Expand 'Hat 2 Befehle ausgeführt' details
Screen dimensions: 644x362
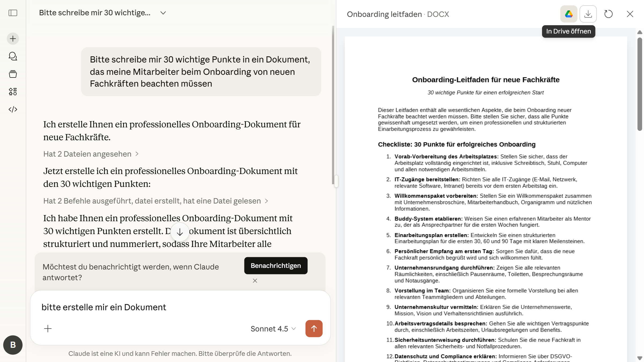point(156,201)
